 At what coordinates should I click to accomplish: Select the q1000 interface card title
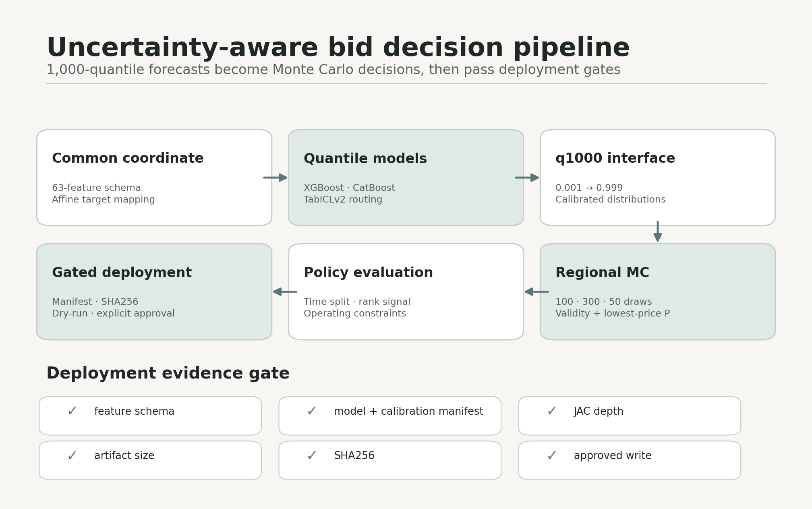coord(615,159)
